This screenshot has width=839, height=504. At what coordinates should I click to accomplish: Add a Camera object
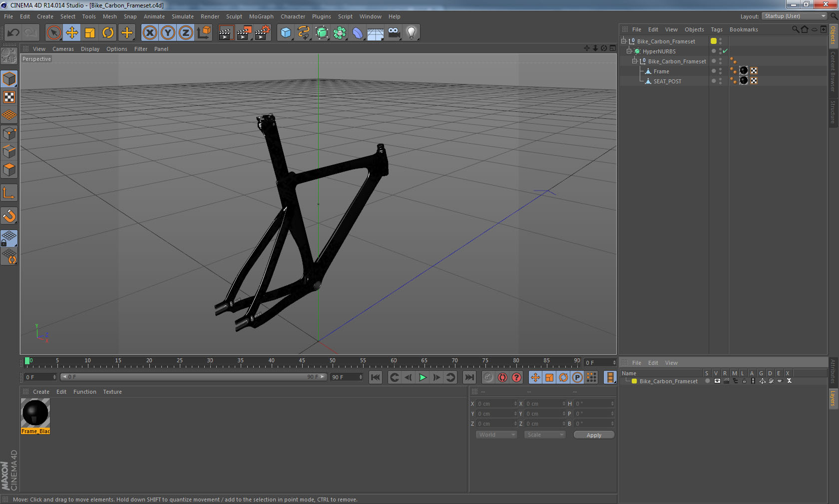coord(394,33)
